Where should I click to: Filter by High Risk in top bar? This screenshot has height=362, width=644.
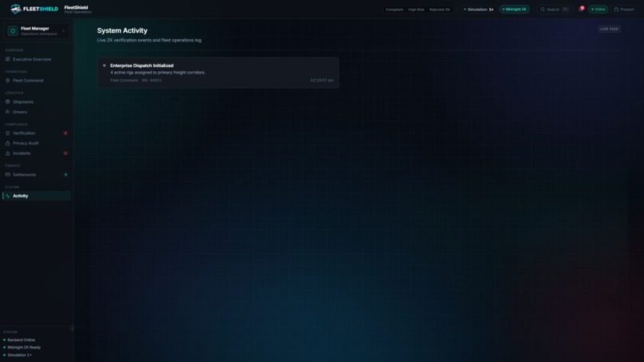(416, 10)
